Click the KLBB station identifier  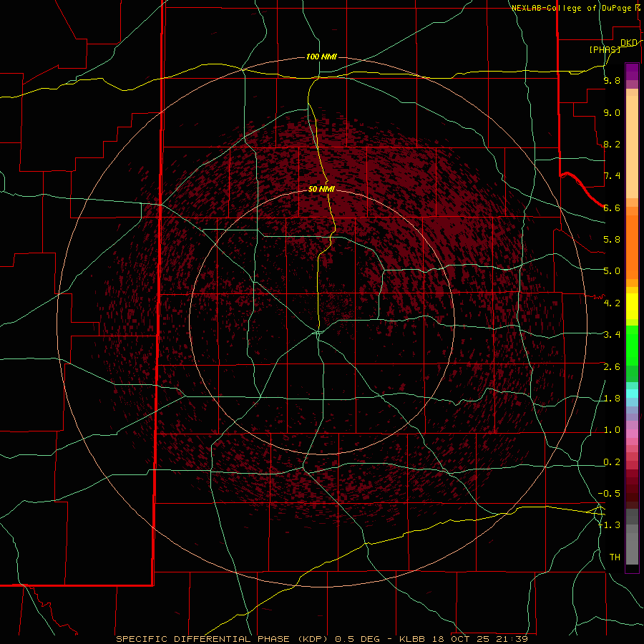point(413,639)
